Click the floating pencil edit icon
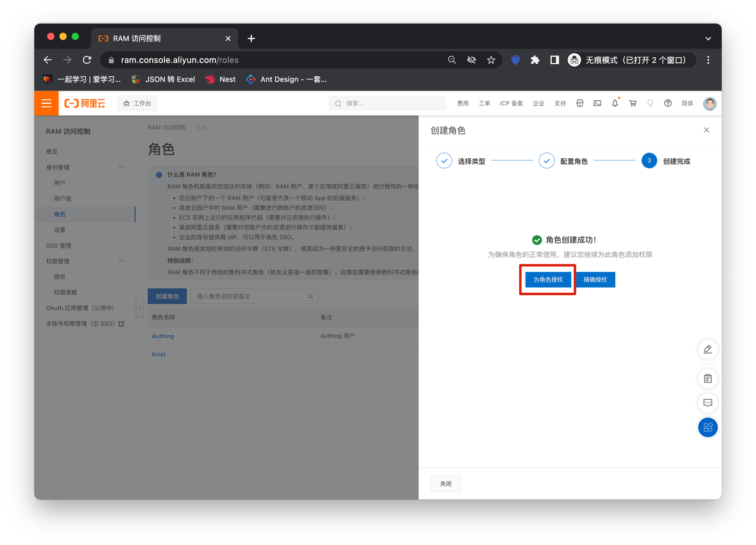This screenshot has height=545, width=756. (x=708, y=349)
